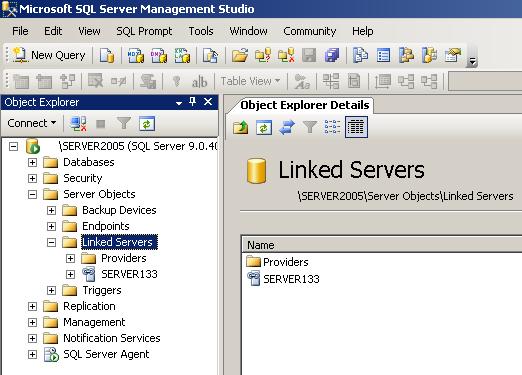Select the SQL Server Agent tree item
The height and width of the screenshot is (375, 522).
coord(106,354)
